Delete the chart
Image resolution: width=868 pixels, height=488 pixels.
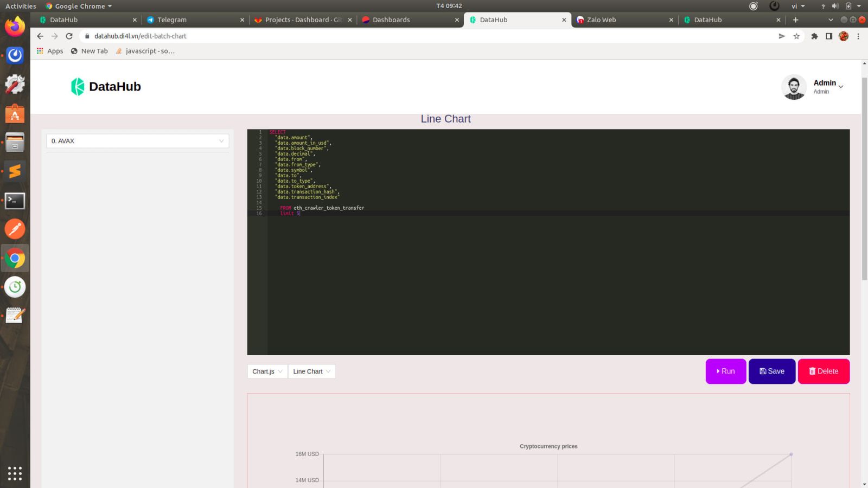[823, 371]
